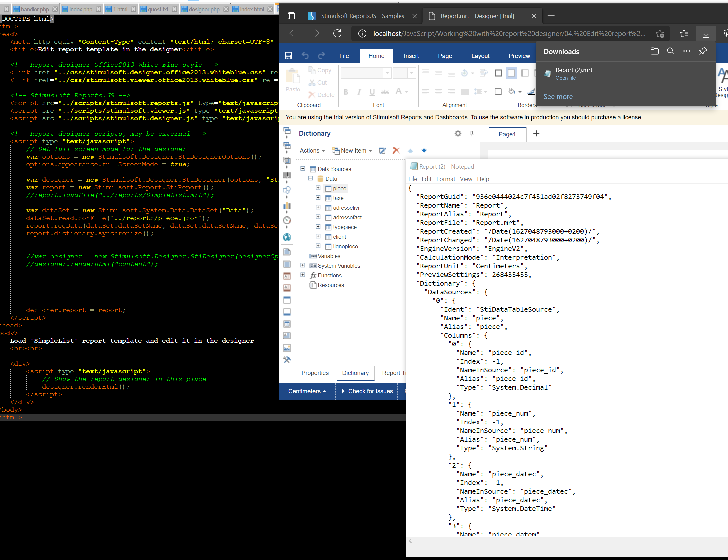This screenshot has width=728, height=560.
Task: Move the dictionary item down with the blue arrow
Action: [424, 151]
